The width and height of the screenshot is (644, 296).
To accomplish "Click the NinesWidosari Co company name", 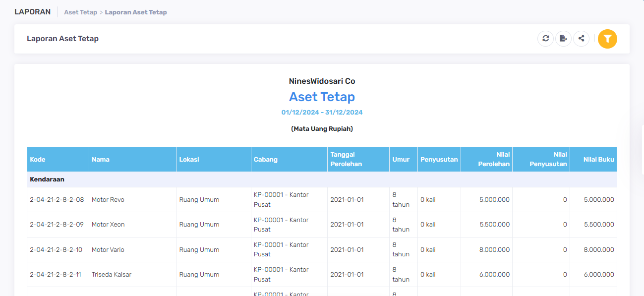I will coord(322,81).
